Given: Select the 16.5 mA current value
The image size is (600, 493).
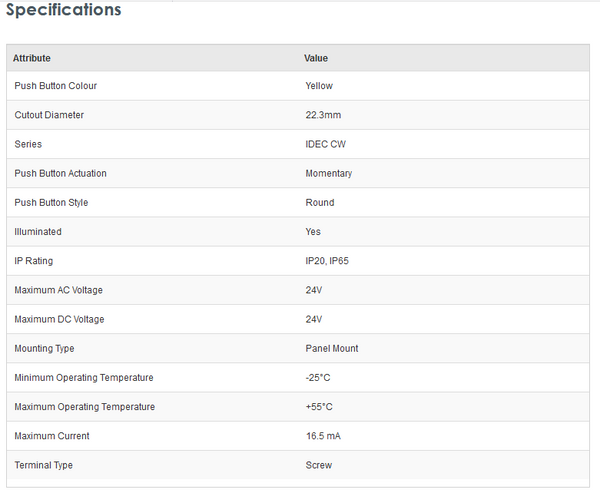Looking at the screenshot, I should click(x=323, y=436).
